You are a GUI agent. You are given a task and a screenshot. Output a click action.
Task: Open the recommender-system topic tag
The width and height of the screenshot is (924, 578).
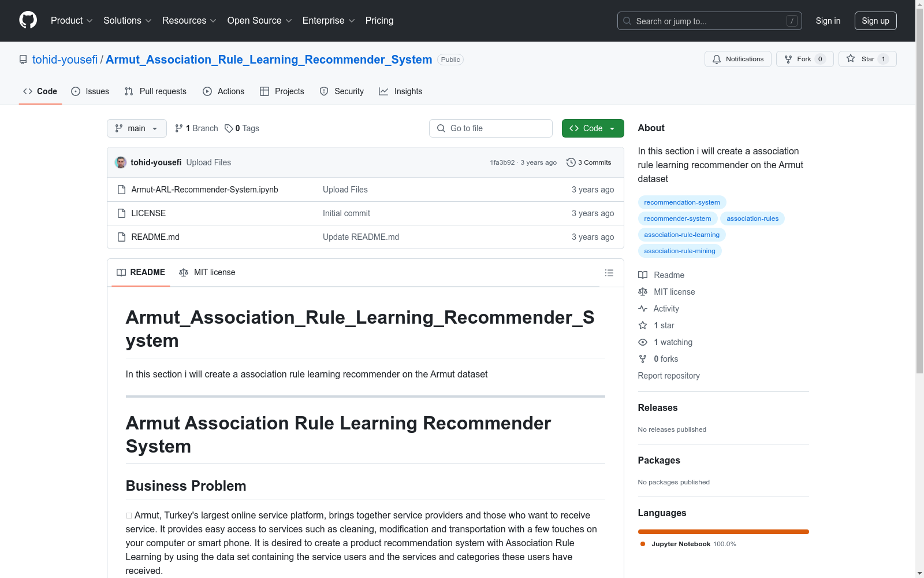[677, 218]
